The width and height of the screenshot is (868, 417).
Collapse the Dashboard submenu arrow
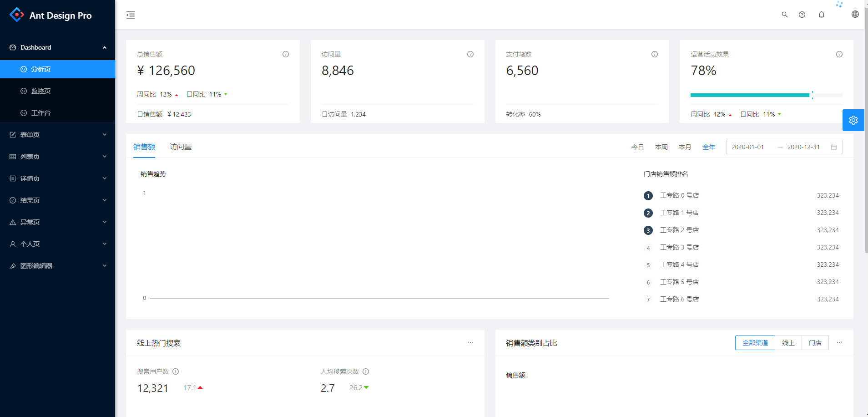pos(105,47)
